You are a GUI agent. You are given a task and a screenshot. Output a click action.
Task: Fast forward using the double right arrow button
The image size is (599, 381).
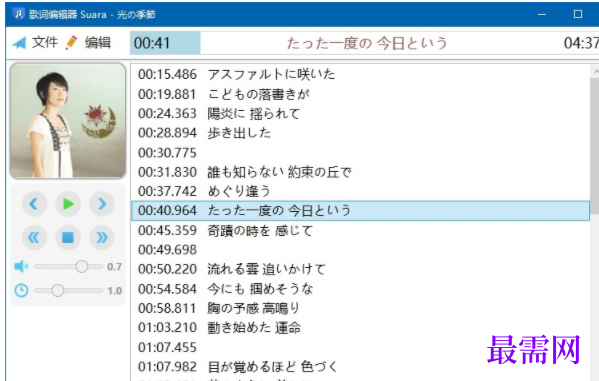[102, 237]
